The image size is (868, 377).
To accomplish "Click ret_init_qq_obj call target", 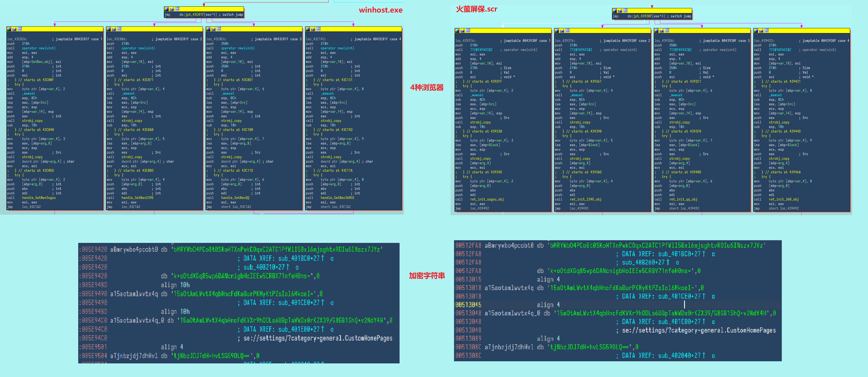I will coord(683,200).
